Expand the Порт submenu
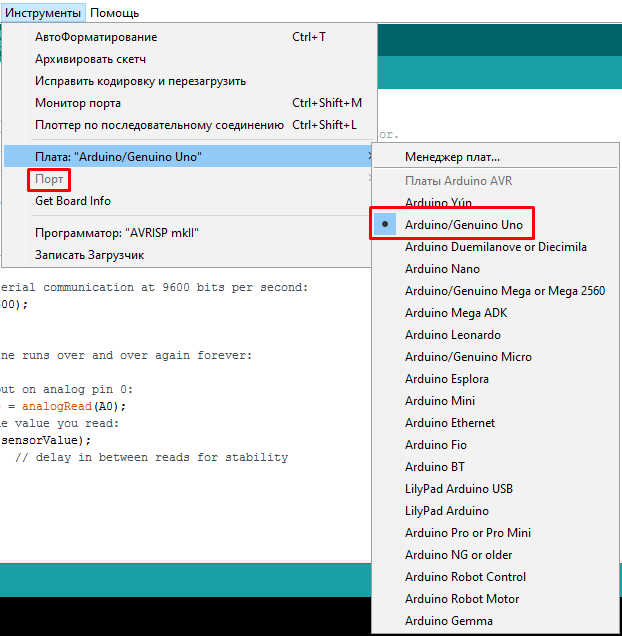Viewport: 622px width, 636px height. tap(187, 179)
